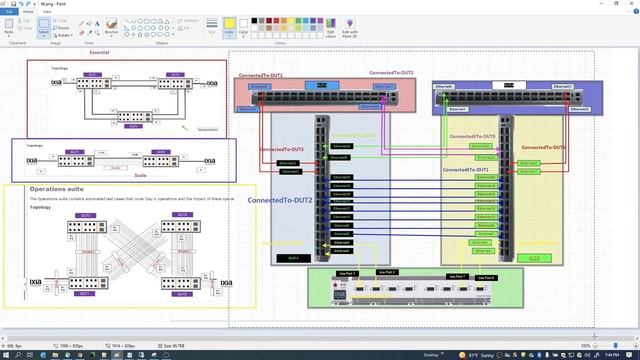Open the Rotate dropdown
Viewport: 640px width, 360px height.
[63, 35]
